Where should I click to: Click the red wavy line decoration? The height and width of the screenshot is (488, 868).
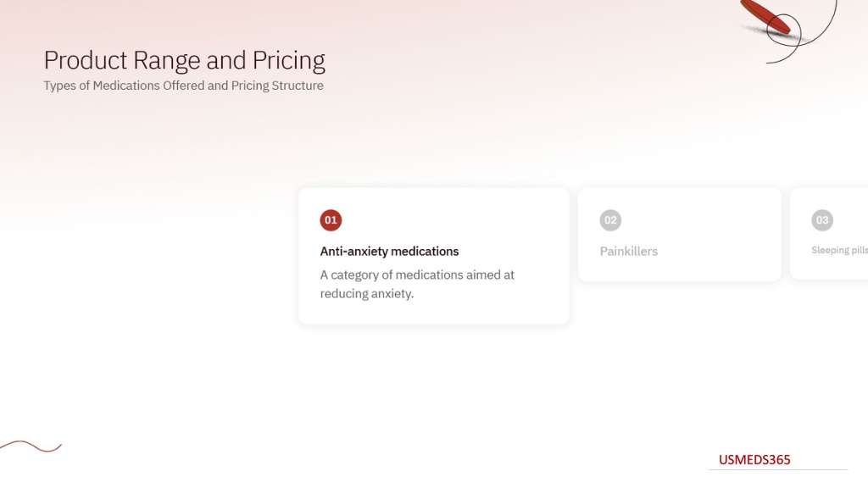tap(31, 446)
